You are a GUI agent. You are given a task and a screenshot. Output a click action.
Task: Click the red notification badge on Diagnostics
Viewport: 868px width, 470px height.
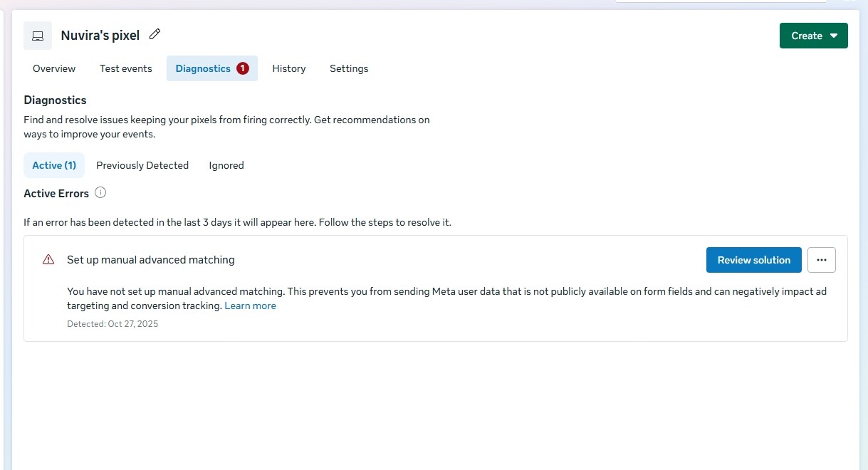(243, 68)
